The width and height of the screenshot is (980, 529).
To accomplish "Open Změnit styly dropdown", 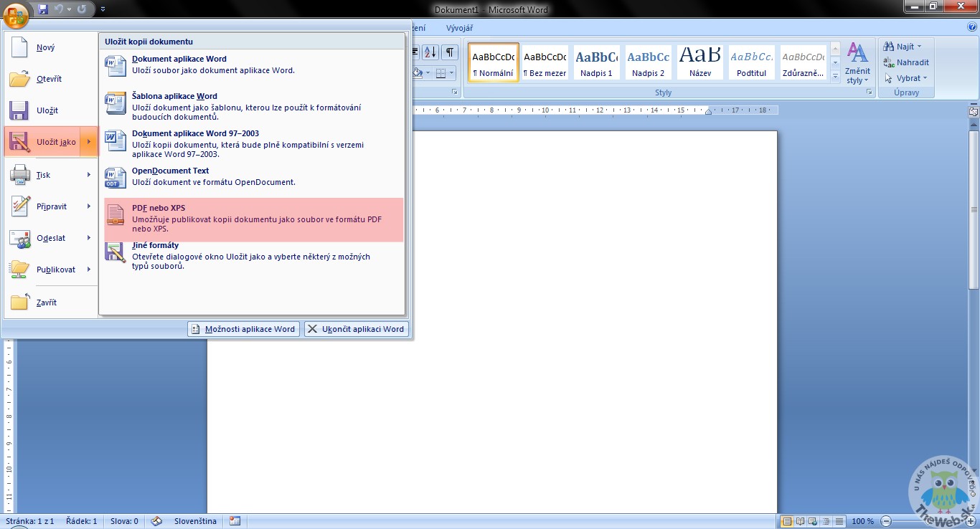I will pos(857,64).
